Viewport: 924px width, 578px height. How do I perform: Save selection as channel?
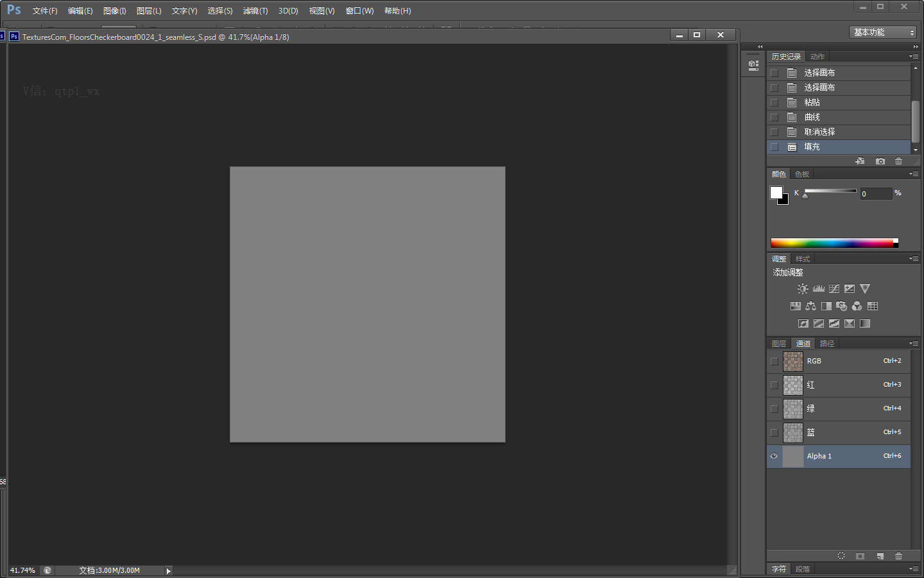point(860,556)
